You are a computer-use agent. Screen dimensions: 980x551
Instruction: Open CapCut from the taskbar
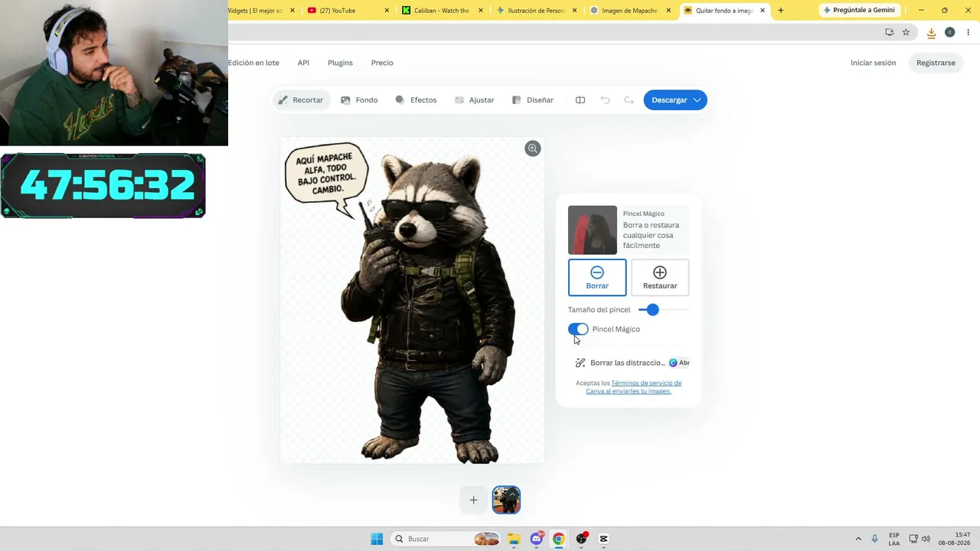pyautogui.click(x=604, y=539)
